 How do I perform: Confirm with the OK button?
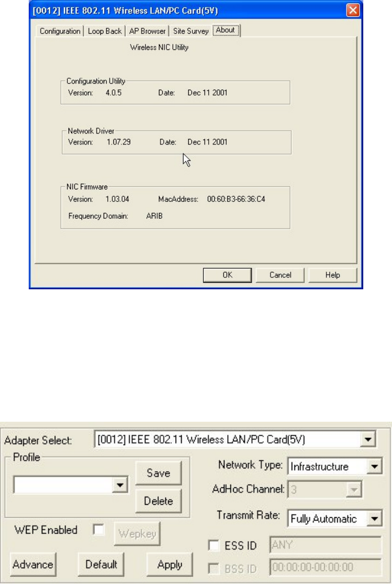(227, 275)
